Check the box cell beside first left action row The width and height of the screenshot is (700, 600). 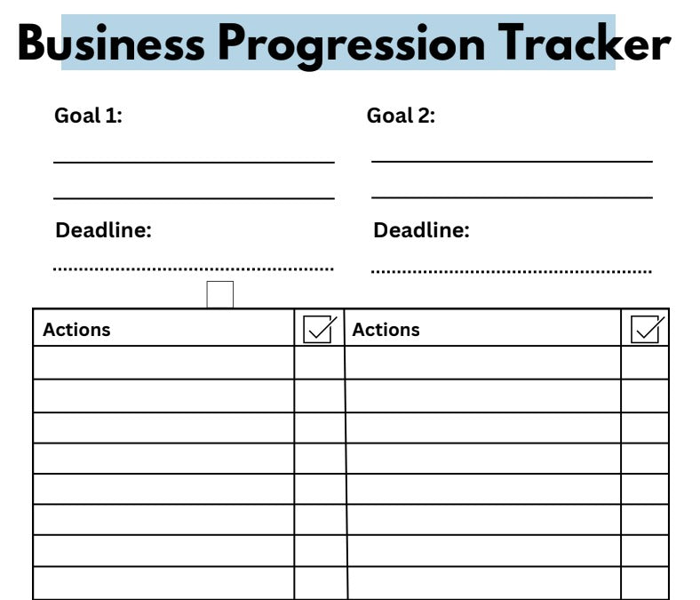(319, 363)
